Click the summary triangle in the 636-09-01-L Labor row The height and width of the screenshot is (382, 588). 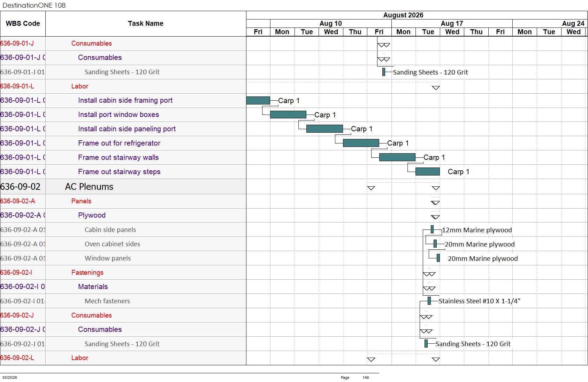436,88
